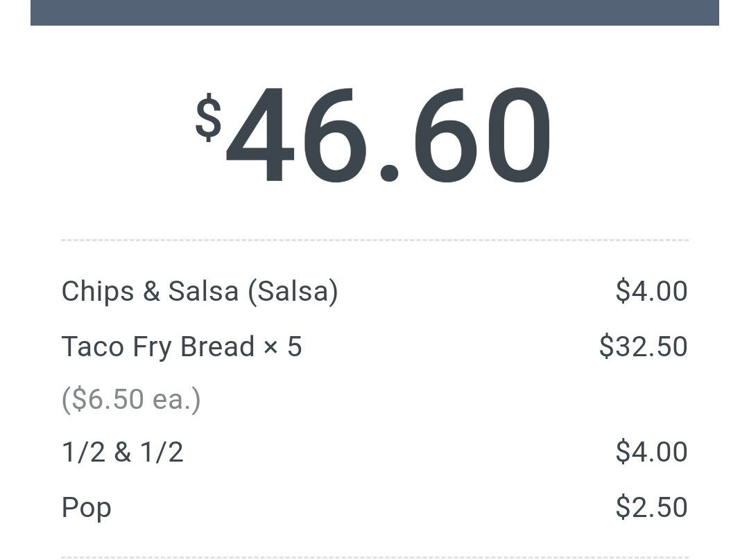Select the Pop line item
The image size is (749, 560).
coord(87,507)
